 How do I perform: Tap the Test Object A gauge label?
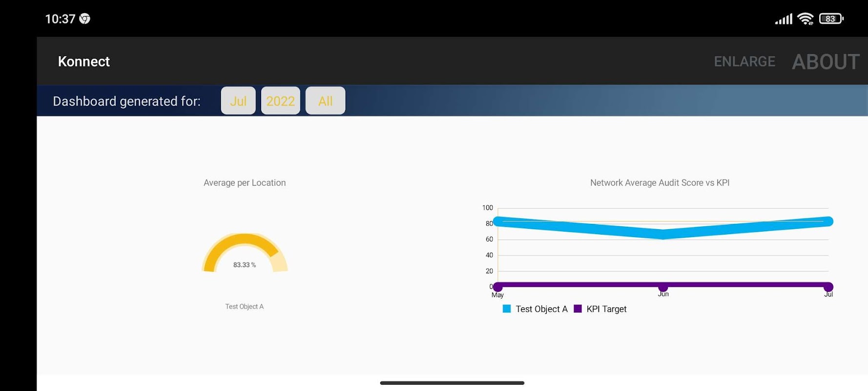pyautogui.click(x=245, y=306)
